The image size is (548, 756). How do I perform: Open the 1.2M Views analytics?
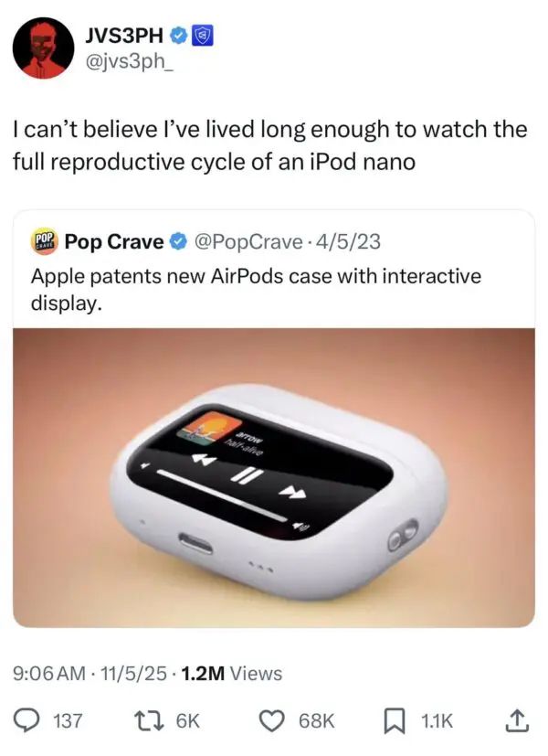[x=232, y=673]
